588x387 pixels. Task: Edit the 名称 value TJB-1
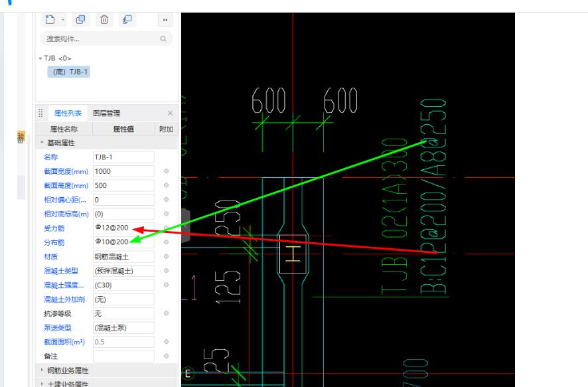(x=123, y=157)
